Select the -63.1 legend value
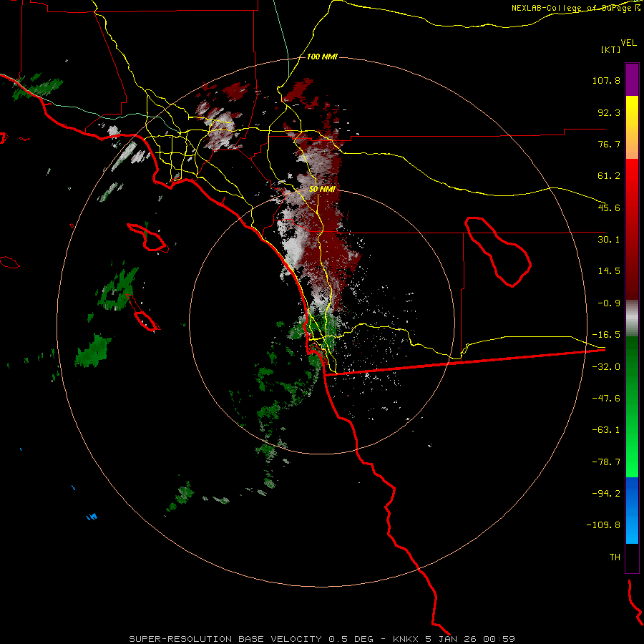 click(x=606, y=430)
